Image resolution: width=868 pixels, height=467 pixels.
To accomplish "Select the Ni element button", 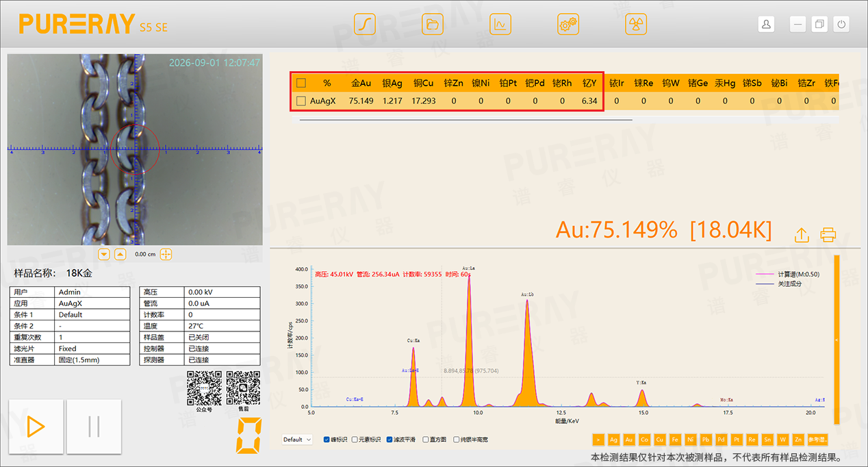I will (x=691, y=440).
